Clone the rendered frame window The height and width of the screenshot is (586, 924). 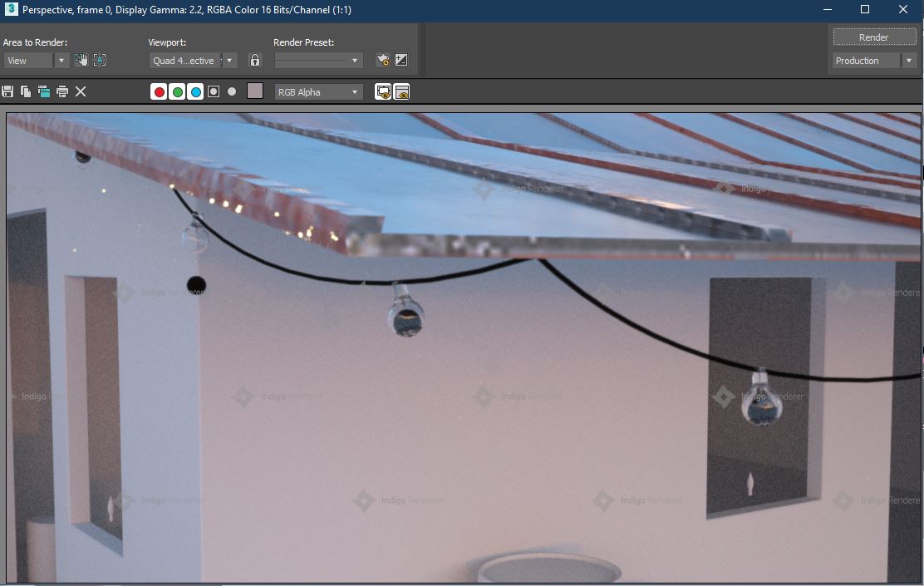44,91
